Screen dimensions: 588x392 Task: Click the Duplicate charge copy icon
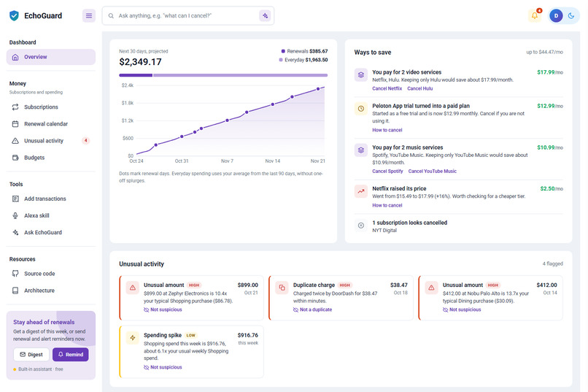[282, 288]
